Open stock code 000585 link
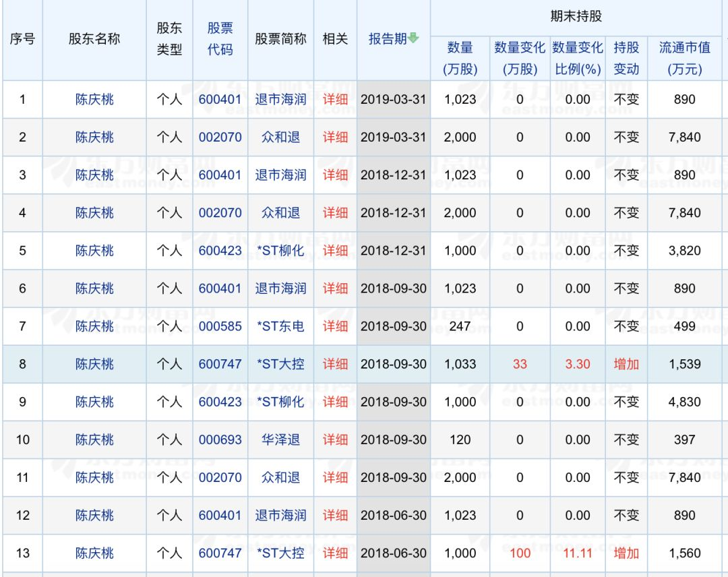Image resolution: width=728 pixels, height=577 pixels. coord(220,326)
